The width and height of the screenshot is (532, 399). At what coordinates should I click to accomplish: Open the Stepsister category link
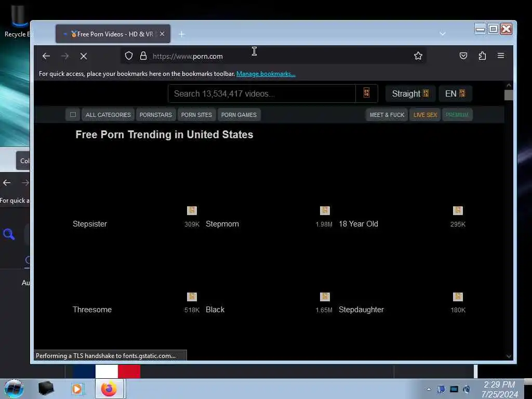tap(89, 224)
